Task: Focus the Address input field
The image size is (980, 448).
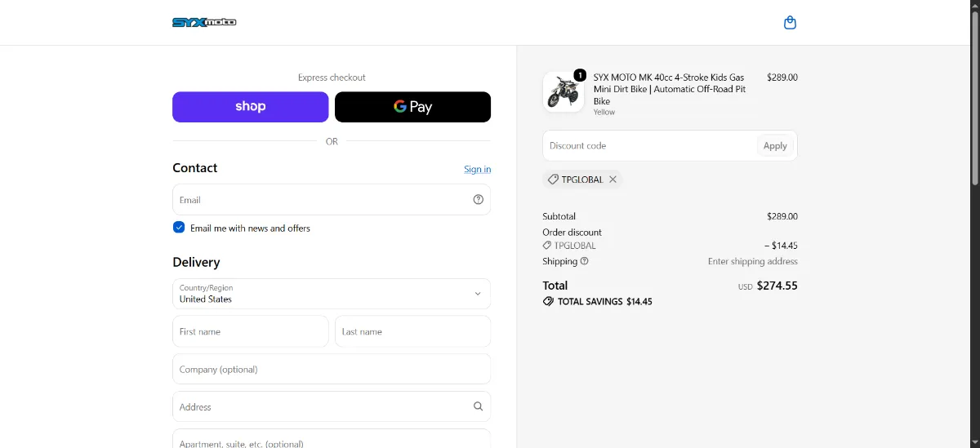Action: pyautogui.click(x=332, y=406)
